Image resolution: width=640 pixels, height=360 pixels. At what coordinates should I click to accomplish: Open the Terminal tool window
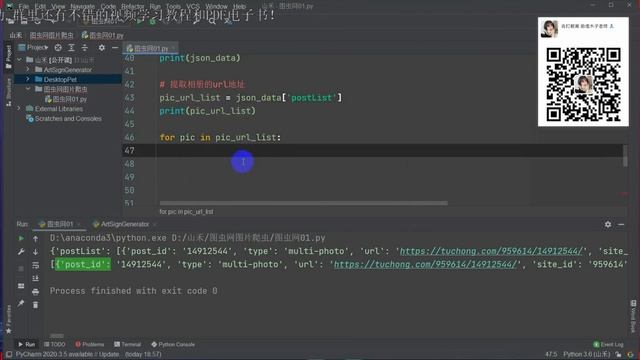point(127,344)
